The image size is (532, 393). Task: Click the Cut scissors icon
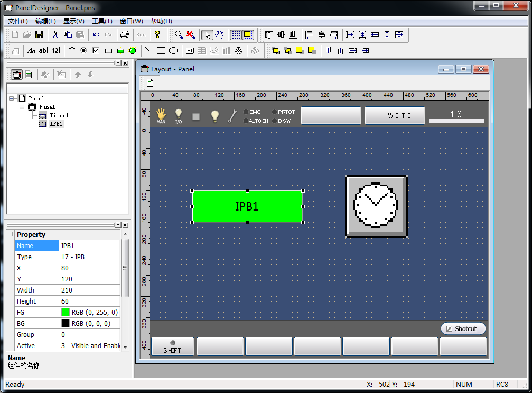[x=55, y=35]
